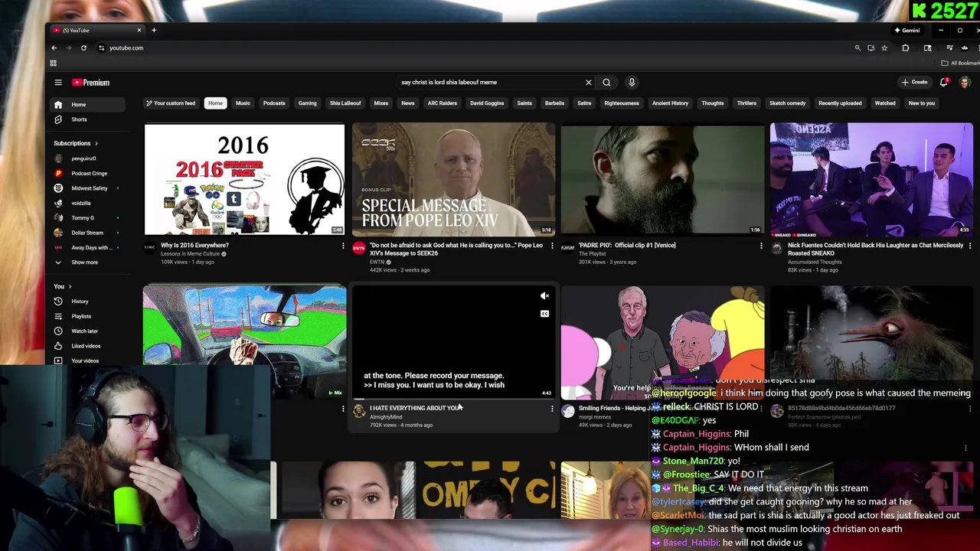Open Dollar Stream subscription
The width and height of the screenshot is (980, 551).
pyautogui.click(x=87, y=233)
